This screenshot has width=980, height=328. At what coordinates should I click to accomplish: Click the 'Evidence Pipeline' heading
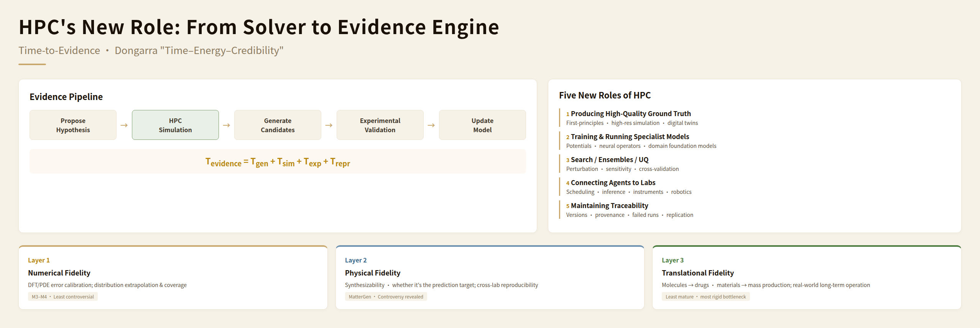66,97
